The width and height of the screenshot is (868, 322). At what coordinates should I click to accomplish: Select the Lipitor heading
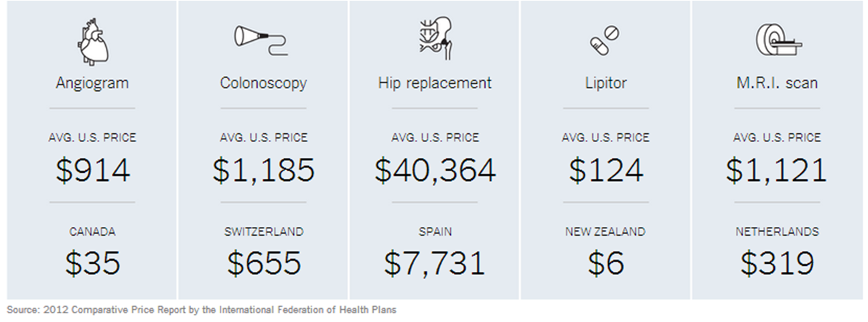(605, 83)
